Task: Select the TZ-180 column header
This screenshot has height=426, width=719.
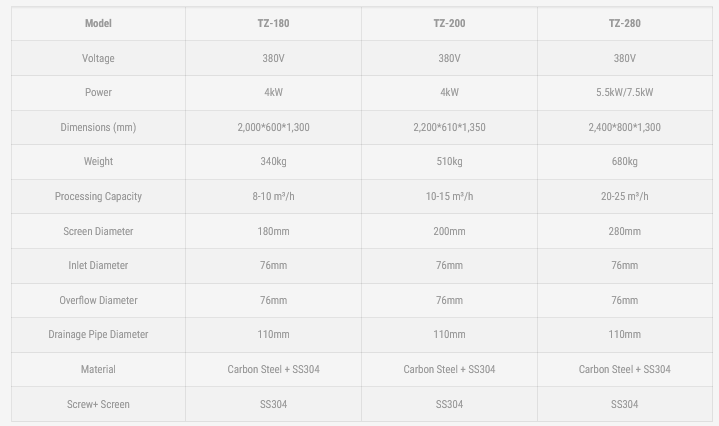Action: 273,23
